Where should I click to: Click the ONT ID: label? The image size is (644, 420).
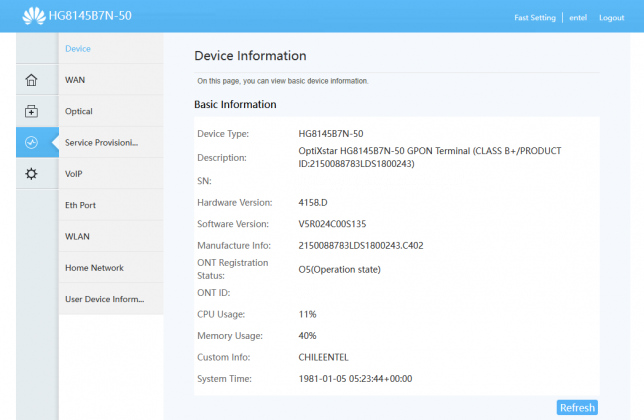click(x=214, y=293)
